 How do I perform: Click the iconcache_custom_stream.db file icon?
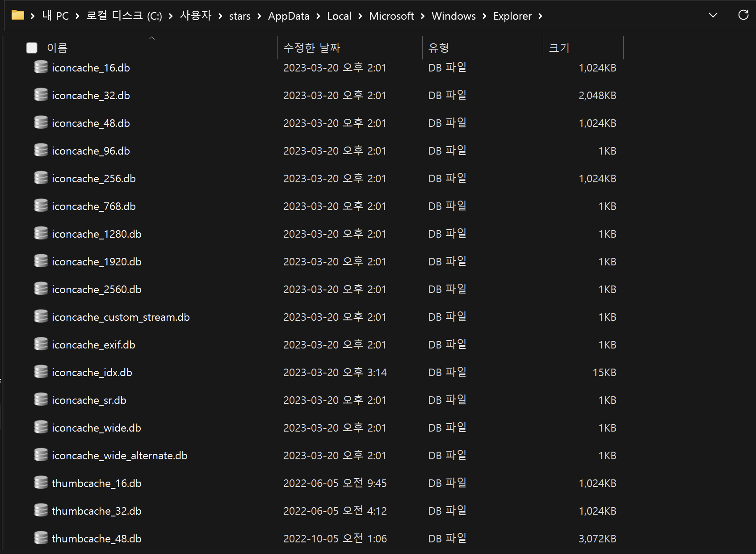[x=41, y=317]
